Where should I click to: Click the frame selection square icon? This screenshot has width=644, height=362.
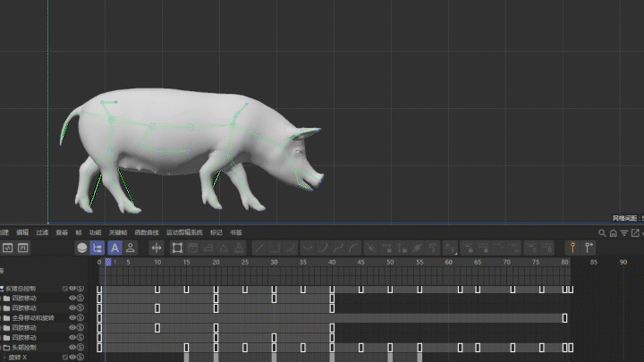177,248
